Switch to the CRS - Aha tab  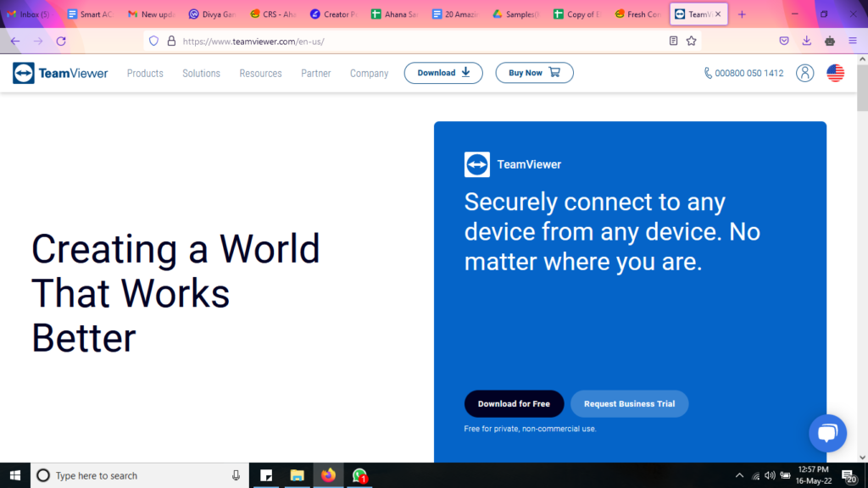coord(272,14)
